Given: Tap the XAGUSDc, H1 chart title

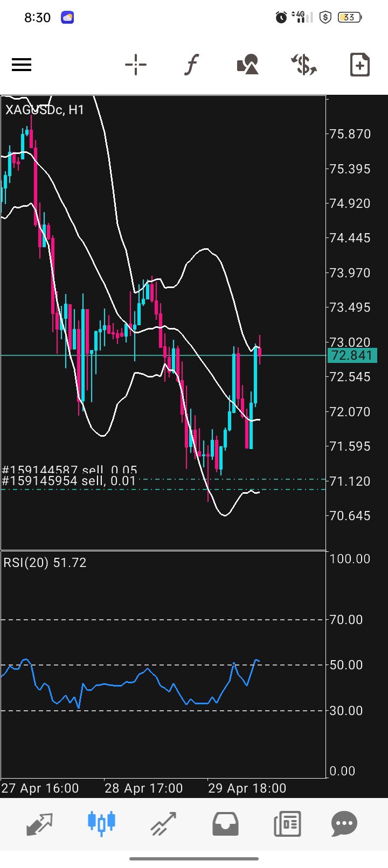Looking at the screenshot, I should click(45, 110).
